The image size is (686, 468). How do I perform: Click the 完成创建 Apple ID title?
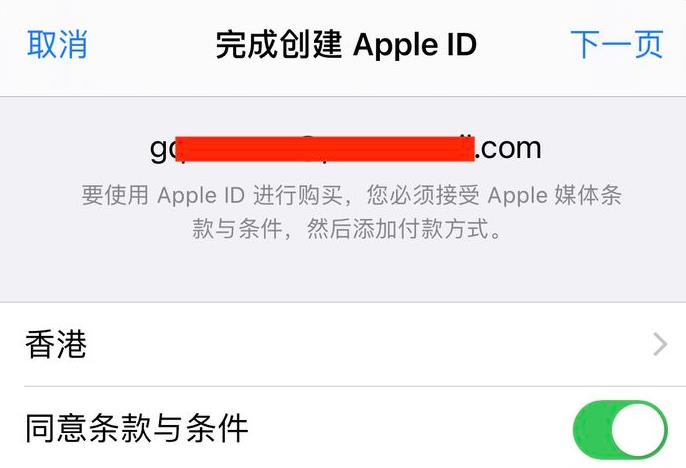point(346,45)
